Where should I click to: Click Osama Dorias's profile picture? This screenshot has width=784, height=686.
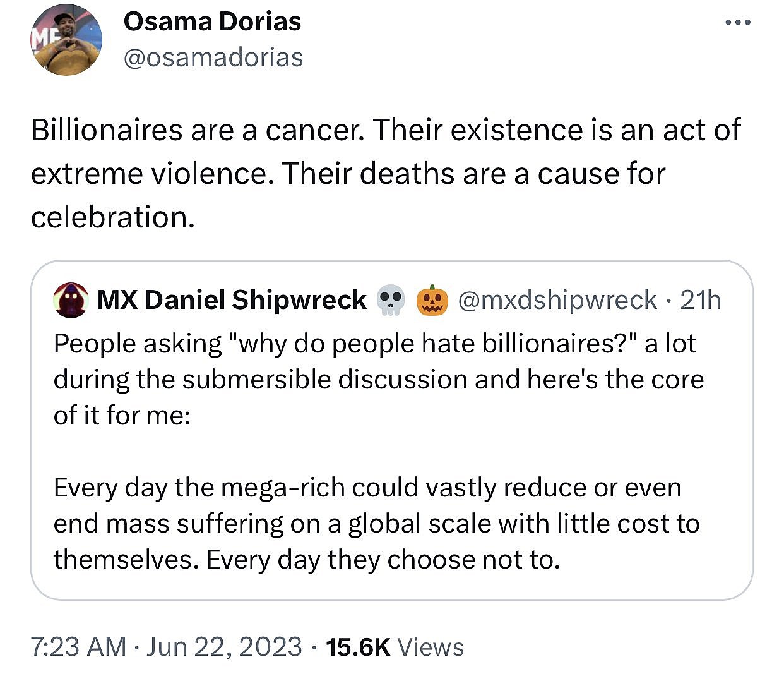(66, 39)
